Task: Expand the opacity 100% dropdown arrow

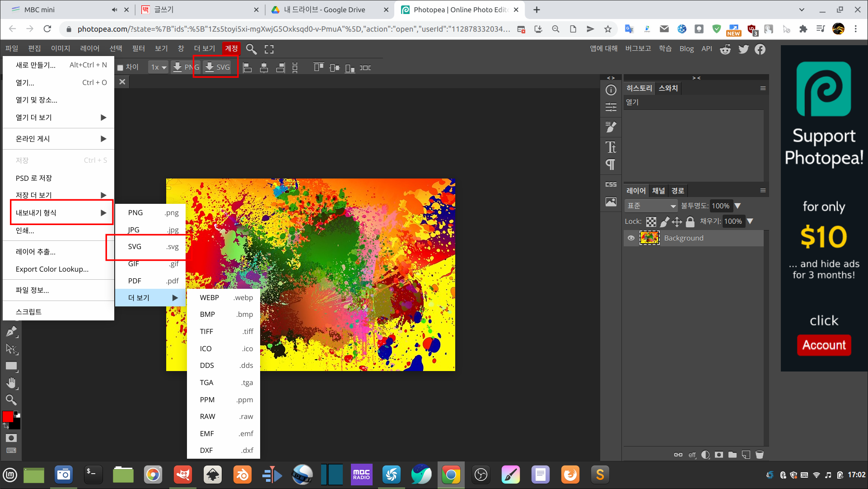Action: coord(738,206)
